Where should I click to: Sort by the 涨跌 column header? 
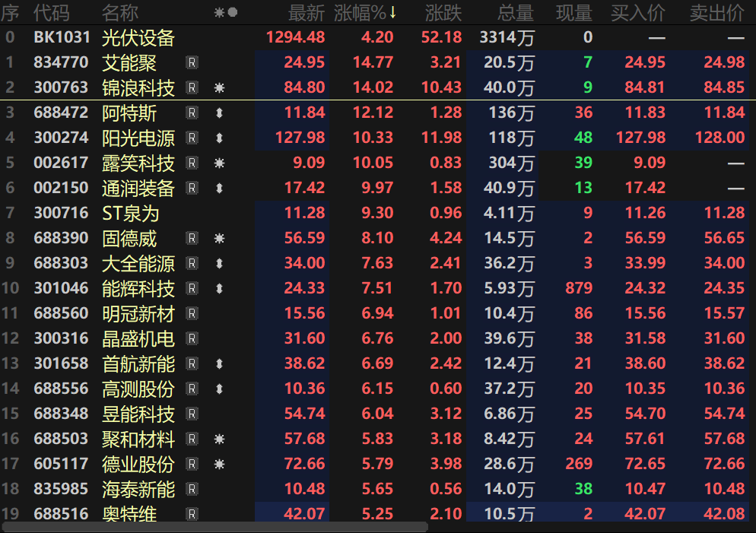point(443,13)
